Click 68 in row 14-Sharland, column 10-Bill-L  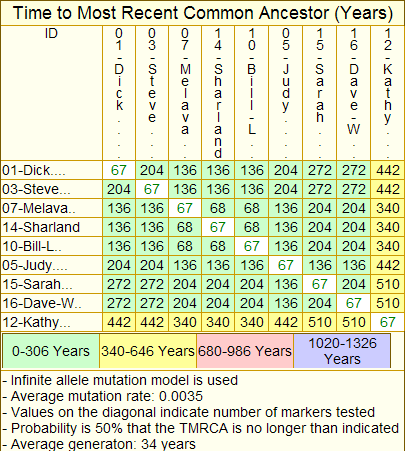(252, 227)
